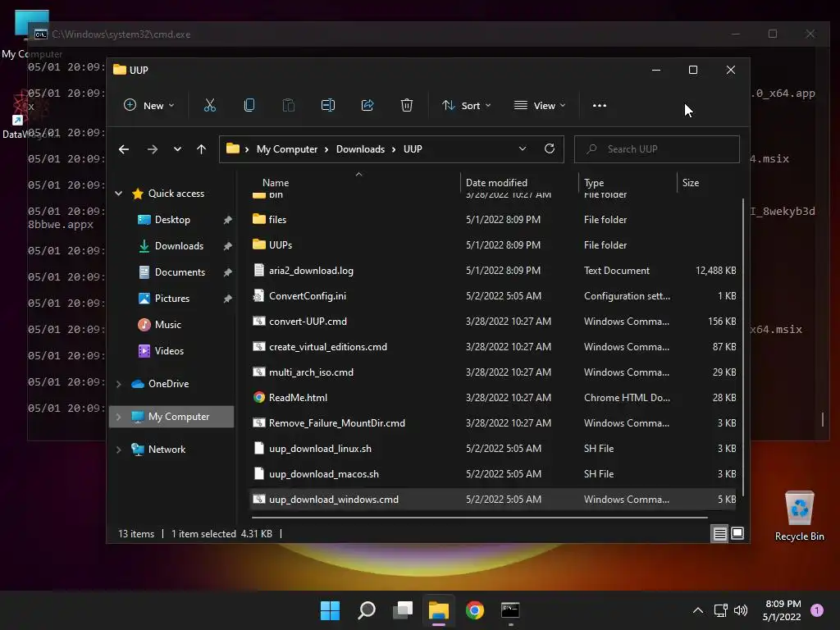The width and height of the screenshot is (840, 630).
Task: Select ReadMe.html file
Action: (494, 398)
